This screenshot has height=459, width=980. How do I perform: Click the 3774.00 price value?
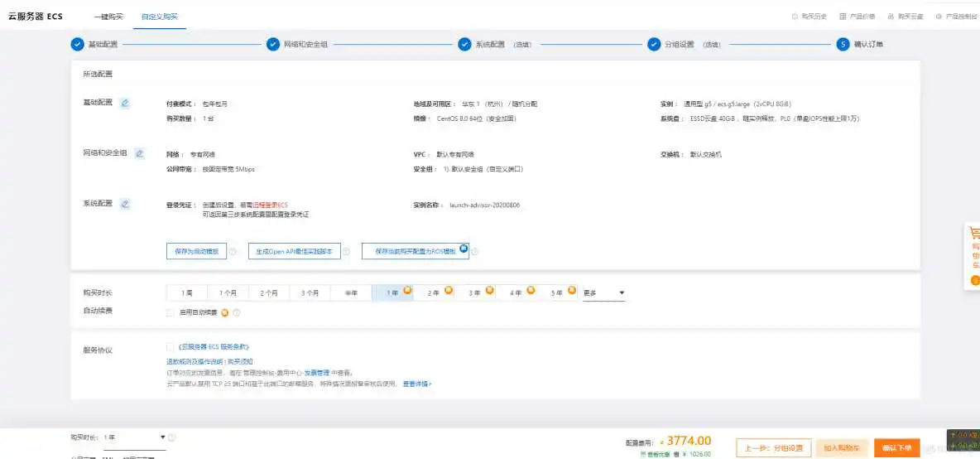[689, 441]
